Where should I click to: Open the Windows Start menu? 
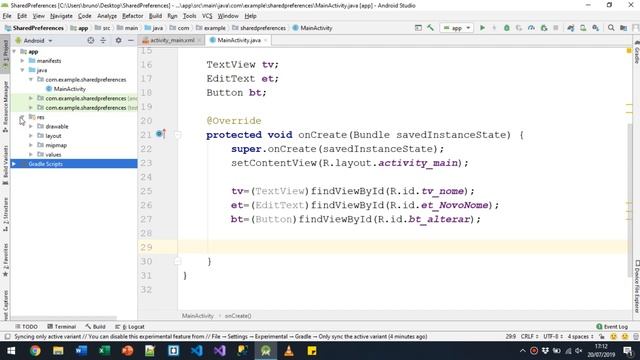pos(11,351)
